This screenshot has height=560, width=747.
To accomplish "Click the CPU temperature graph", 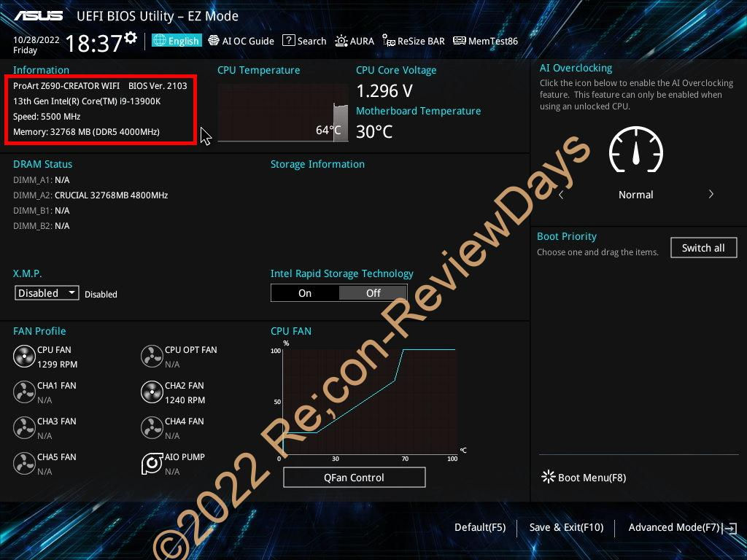I will (283, 112).
